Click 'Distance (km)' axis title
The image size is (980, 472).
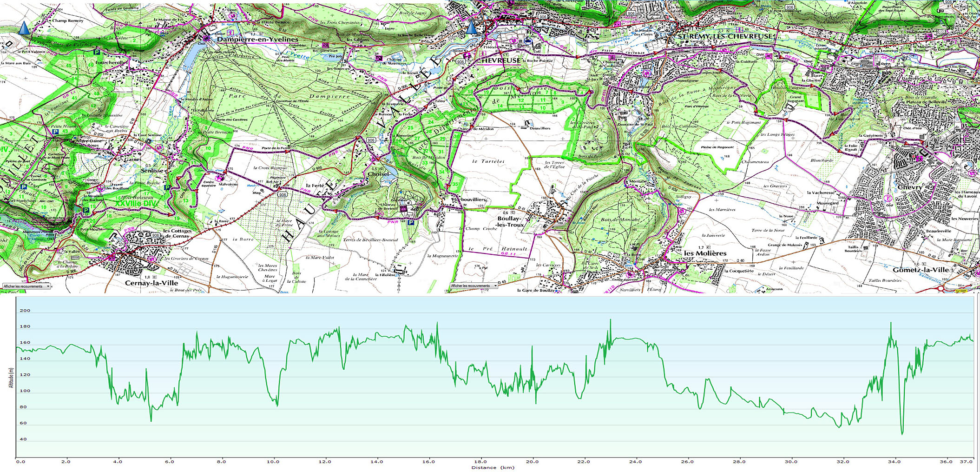tap(493, 467)
